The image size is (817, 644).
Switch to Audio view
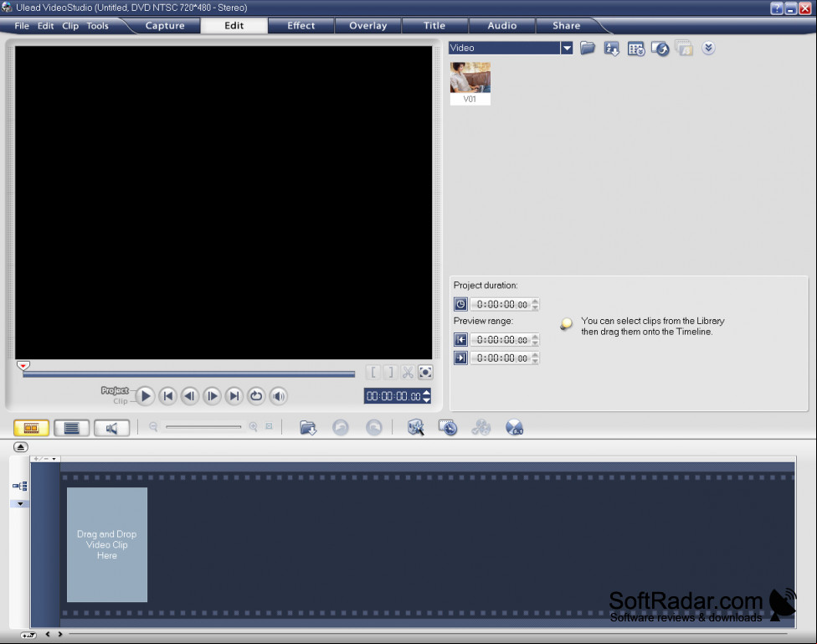click(x=111, y=428)
